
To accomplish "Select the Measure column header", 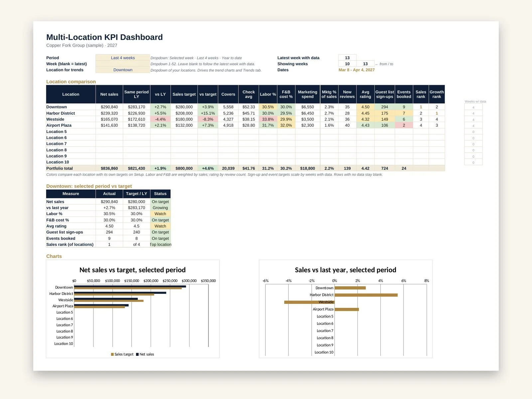I will 71,194.
